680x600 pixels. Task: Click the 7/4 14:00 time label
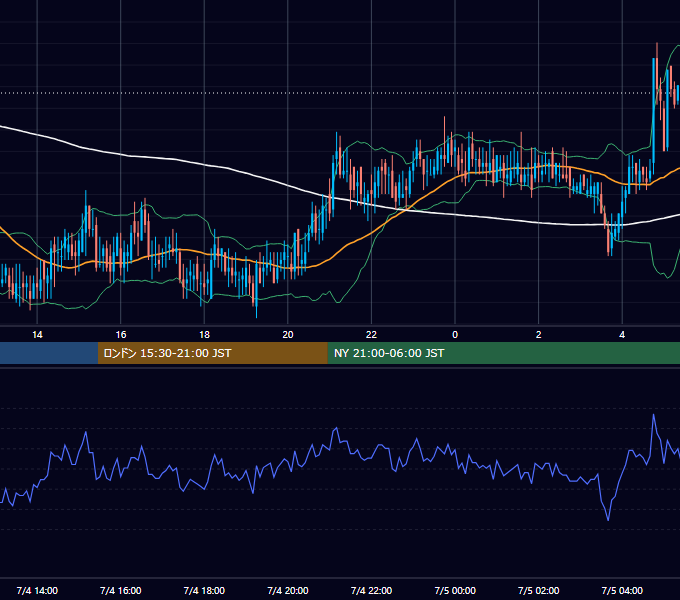click(x=37, y=590)
